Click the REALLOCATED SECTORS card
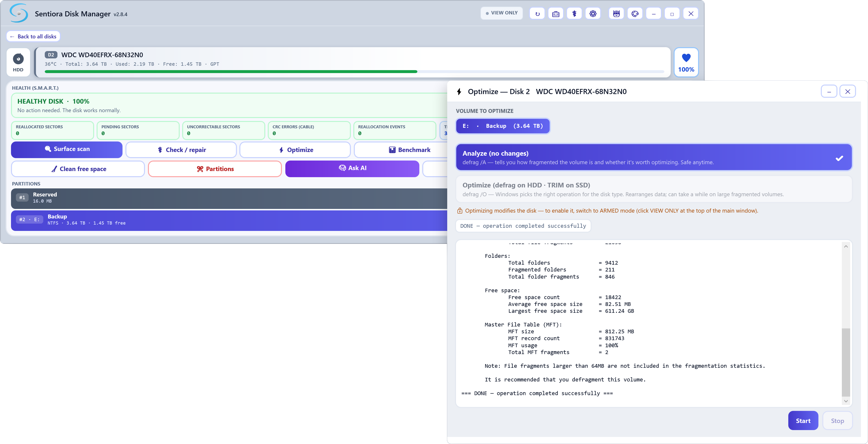The image size is (868, 444). coord(53,130)
